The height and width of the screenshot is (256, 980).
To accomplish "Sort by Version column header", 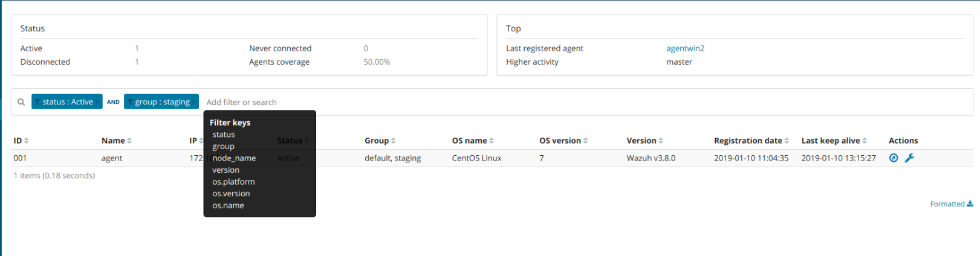I will (x=644, y=141).
